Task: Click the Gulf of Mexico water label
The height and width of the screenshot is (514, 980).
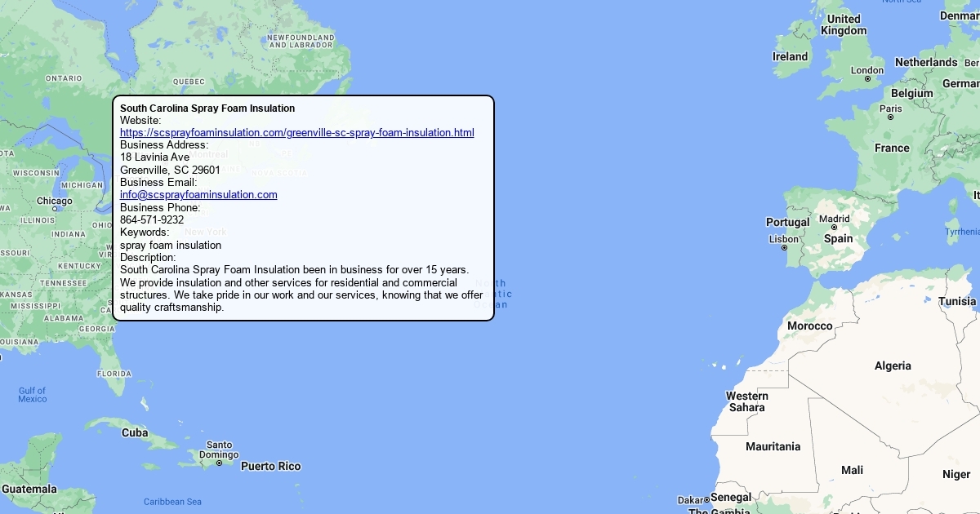Action: (x=33, y=395)
